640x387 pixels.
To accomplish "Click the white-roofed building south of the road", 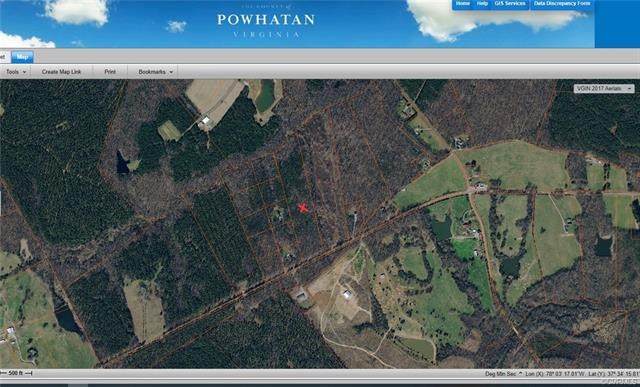I will (348, 294).
